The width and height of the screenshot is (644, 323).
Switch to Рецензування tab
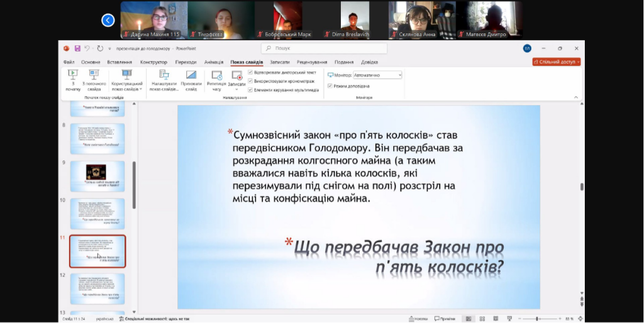pyautogui.click(x=312, y=62)
